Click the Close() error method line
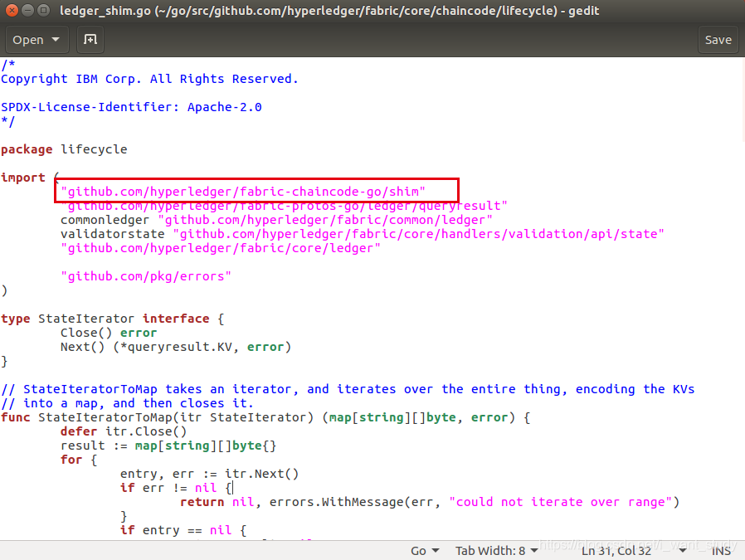This screenshot has width=745, height=560. click(109, 333)
